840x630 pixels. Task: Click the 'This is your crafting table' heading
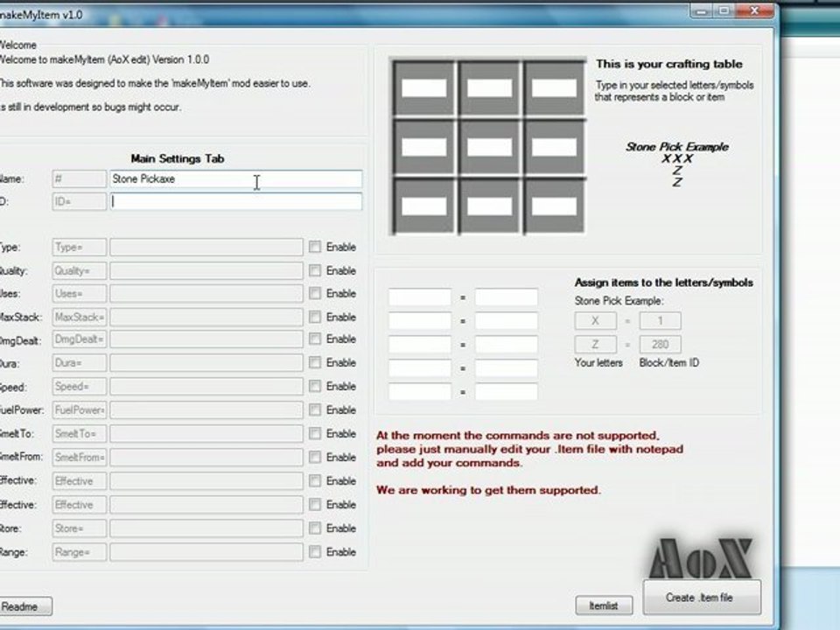669,64
